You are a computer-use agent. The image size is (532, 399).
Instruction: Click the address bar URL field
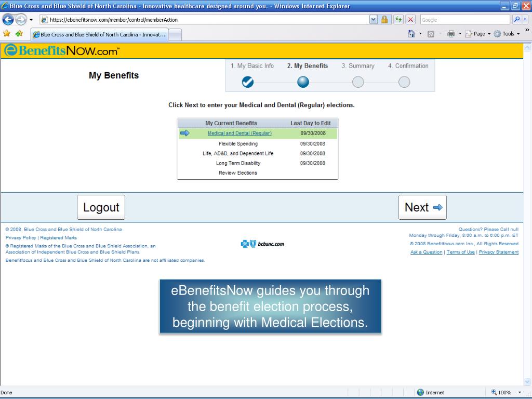point(205,20)
